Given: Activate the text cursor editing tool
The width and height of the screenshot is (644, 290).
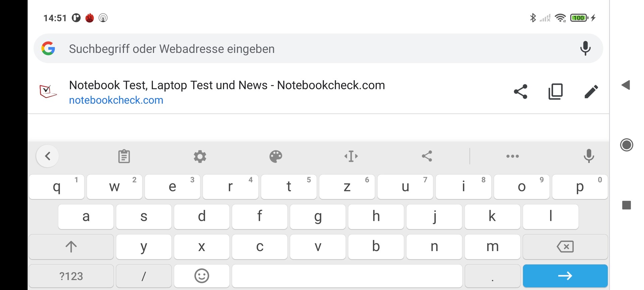Looking at the screenshot, I should tap(351, 156).
